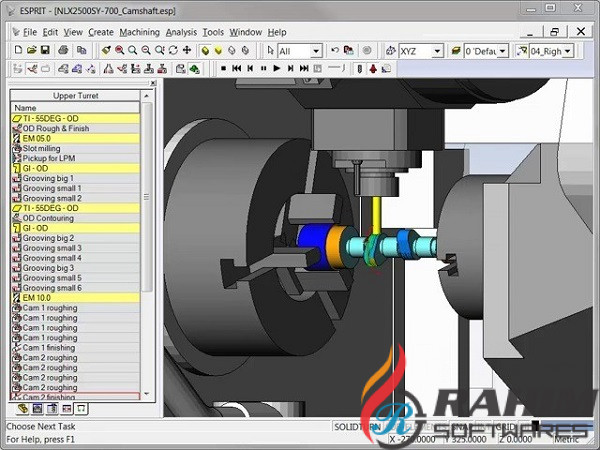Screen dimensions: 600x450
Task: Open the Create menu
Action: 101,32
